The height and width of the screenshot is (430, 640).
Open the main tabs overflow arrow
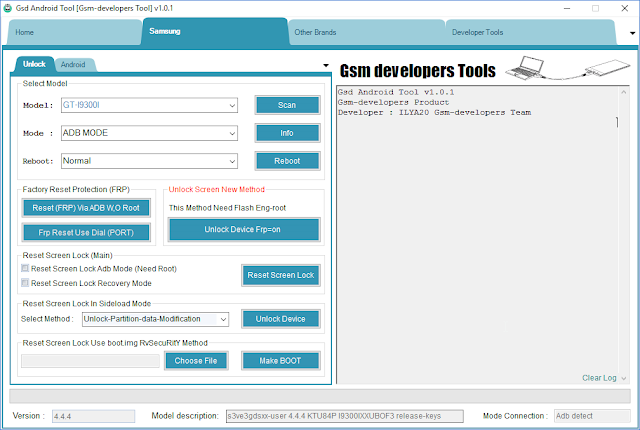pyautogui.click(x=632, y=33)
